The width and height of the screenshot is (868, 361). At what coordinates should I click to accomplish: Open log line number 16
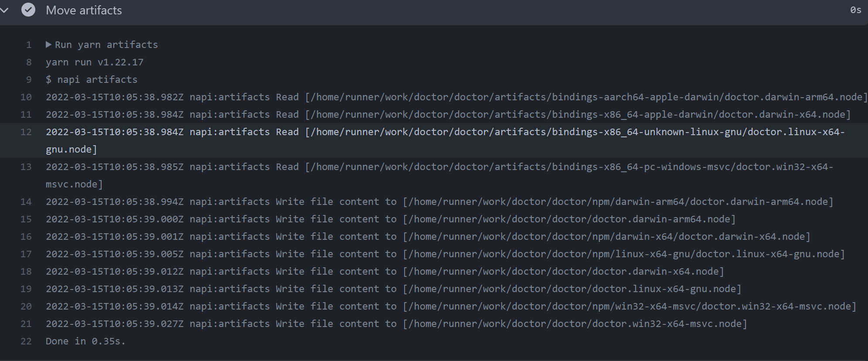26,236
